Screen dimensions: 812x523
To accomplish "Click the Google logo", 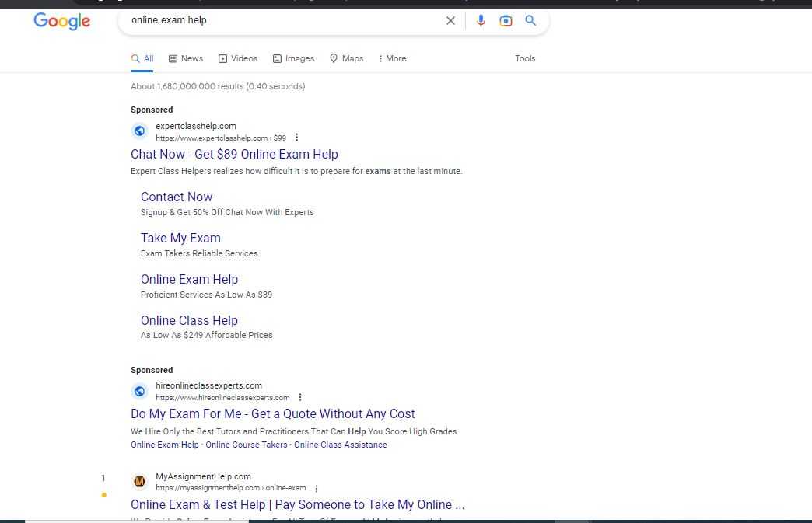I will pos(62,21).
